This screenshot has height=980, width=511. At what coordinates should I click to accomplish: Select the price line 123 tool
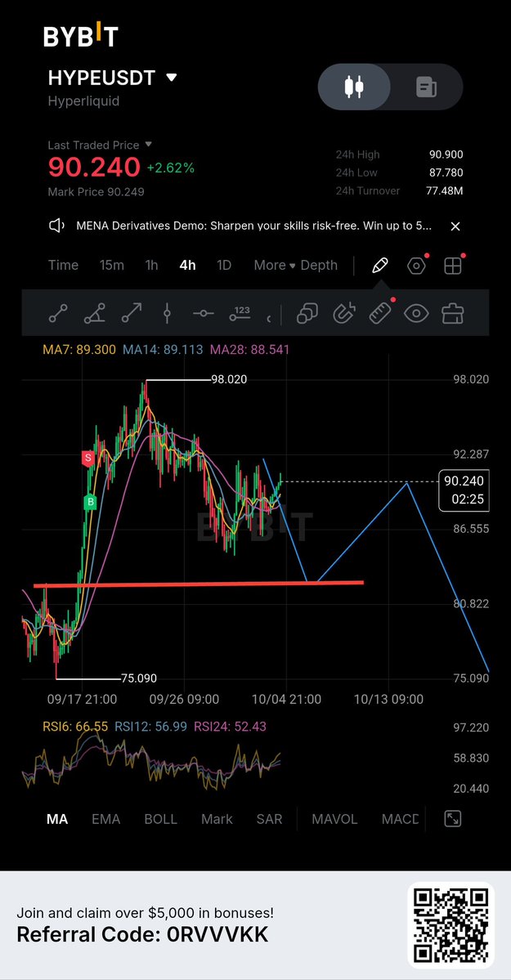240,313
